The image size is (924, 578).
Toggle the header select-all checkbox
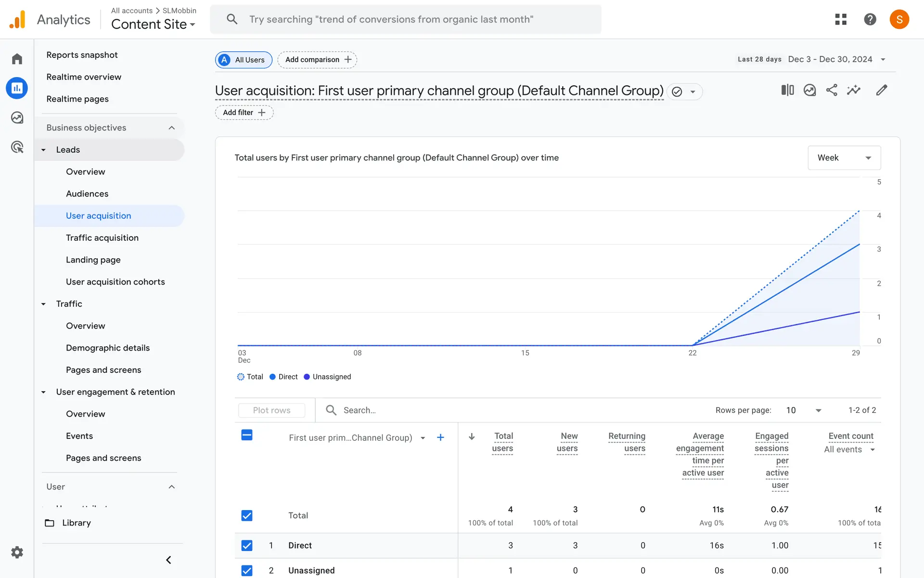click(247, 435)
